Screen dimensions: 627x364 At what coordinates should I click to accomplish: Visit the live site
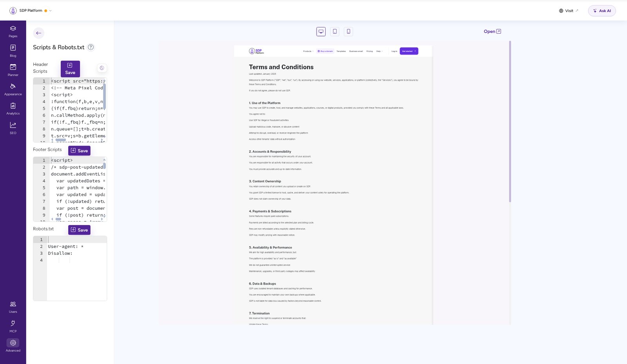569,11
